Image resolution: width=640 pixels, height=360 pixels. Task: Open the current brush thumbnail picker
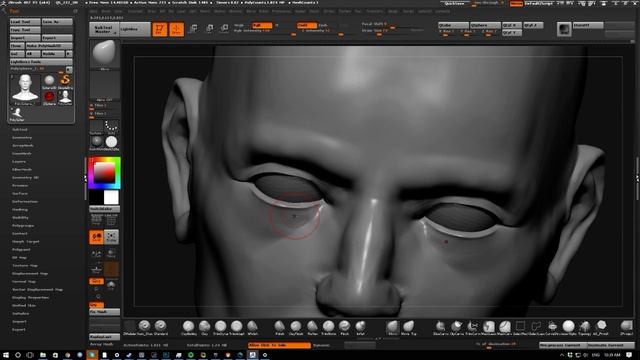tap(104, 54)
